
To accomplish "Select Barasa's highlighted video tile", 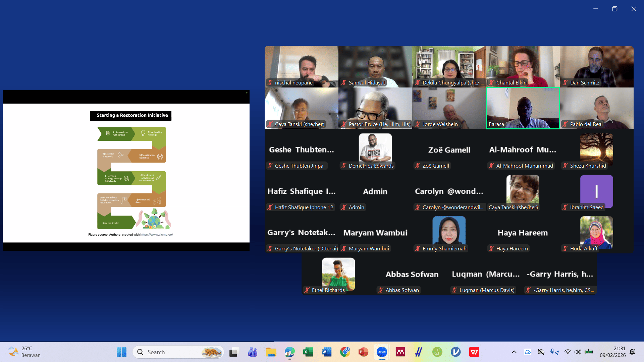I will pos(523,108).
